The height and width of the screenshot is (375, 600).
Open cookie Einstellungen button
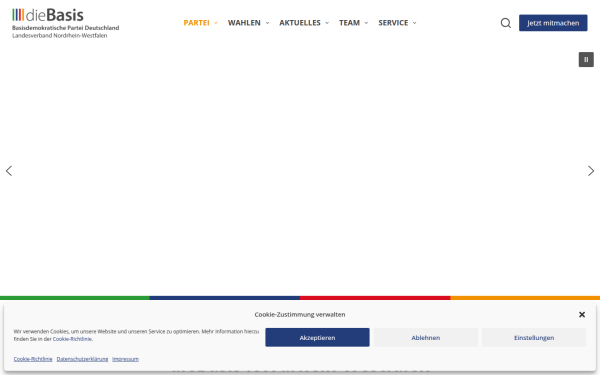tap(534, 338)
